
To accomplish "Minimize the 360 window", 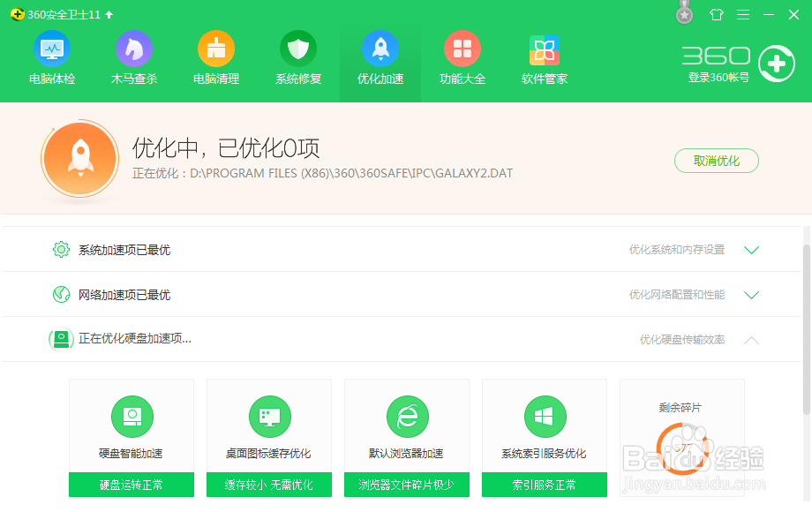I will coord(769,14).
